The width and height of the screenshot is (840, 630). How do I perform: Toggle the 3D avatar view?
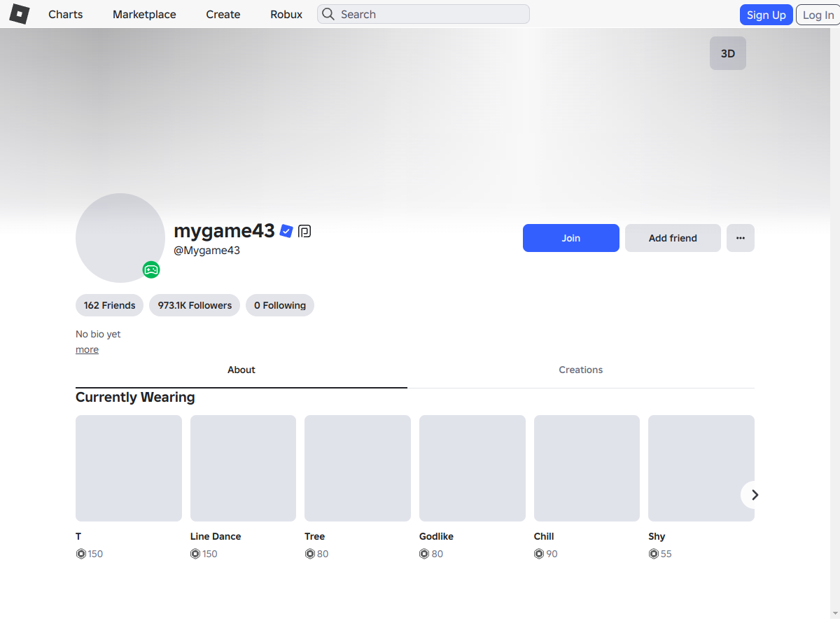coord(728,53)
